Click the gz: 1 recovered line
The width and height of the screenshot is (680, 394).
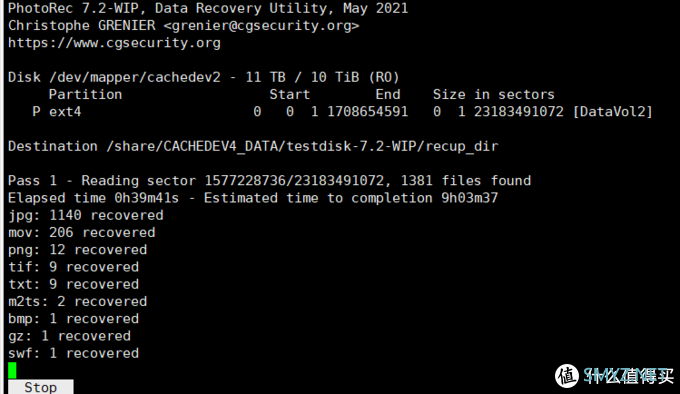pos(69,336)
